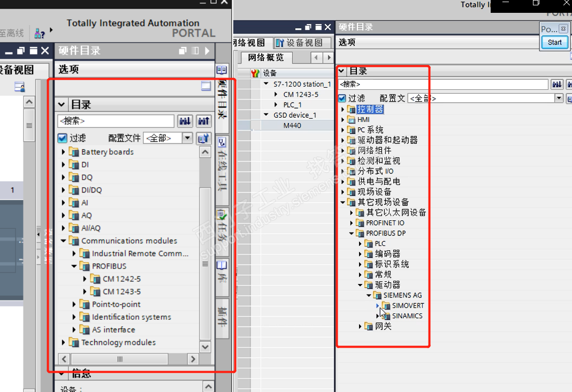Collapse PROFIBUS node in left catalog
Viewport: 572px width, 392px height.
[x=74, y=266]
